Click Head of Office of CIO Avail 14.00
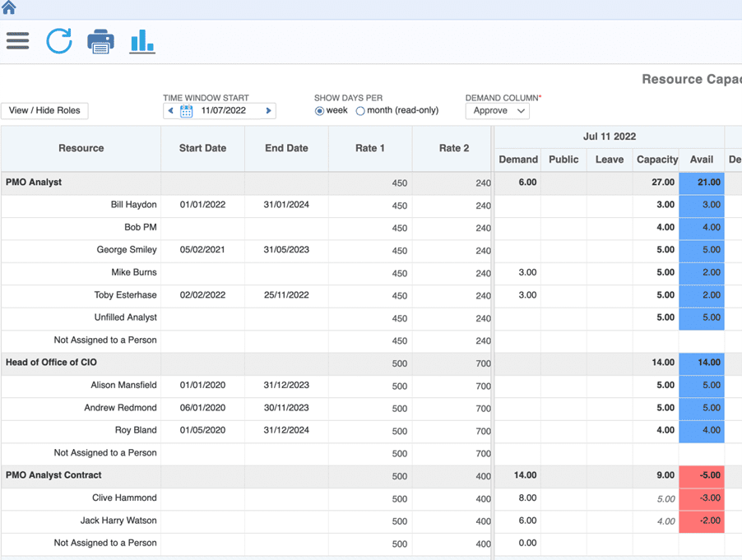Screen dimensions: 742x560 (702, 363)
